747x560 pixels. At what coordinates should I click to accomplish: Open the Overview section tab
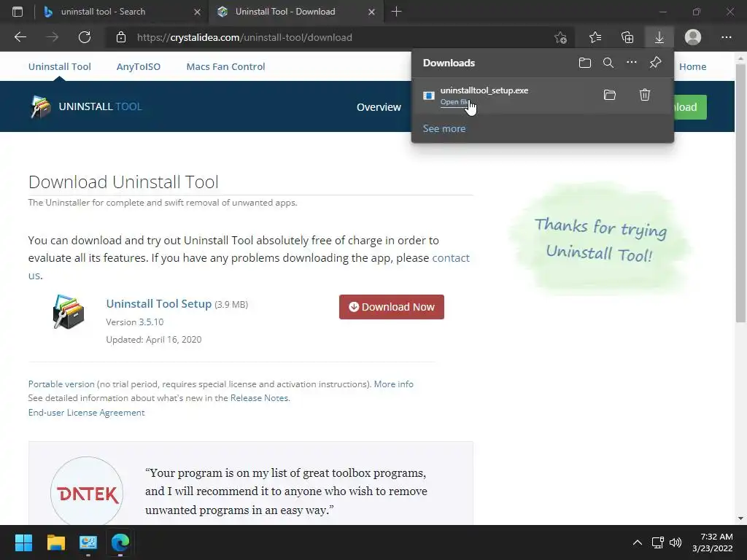click(x=379, y=107)
